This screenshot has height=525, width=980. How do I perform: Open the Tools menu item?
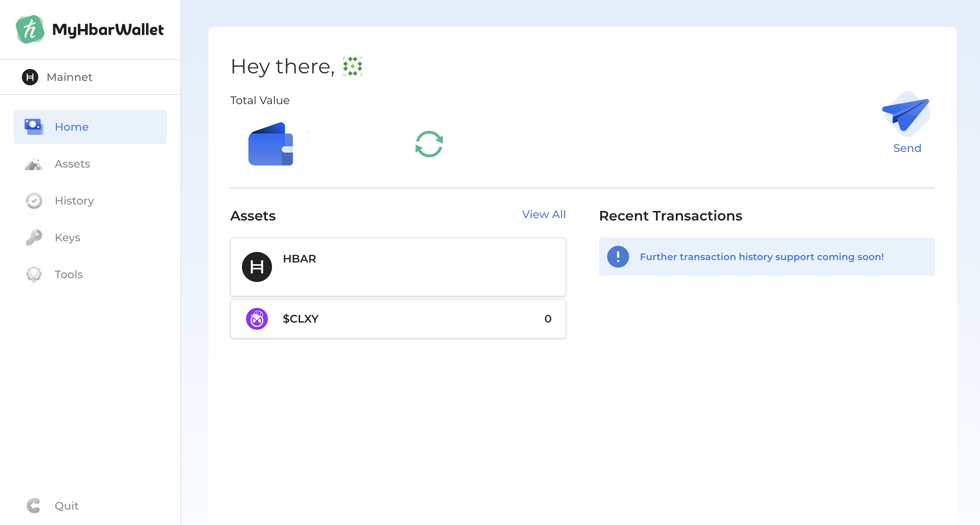coord(68,274)
